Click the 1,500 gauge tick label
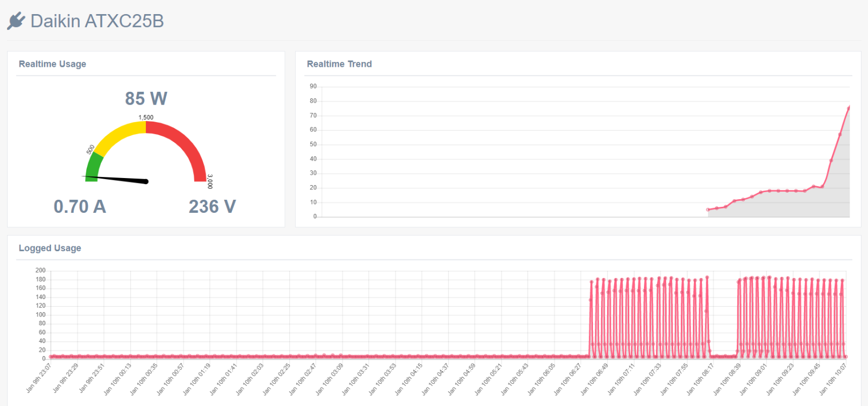The height and width of the screenshot is (406, 868). [x=146, y=117]
